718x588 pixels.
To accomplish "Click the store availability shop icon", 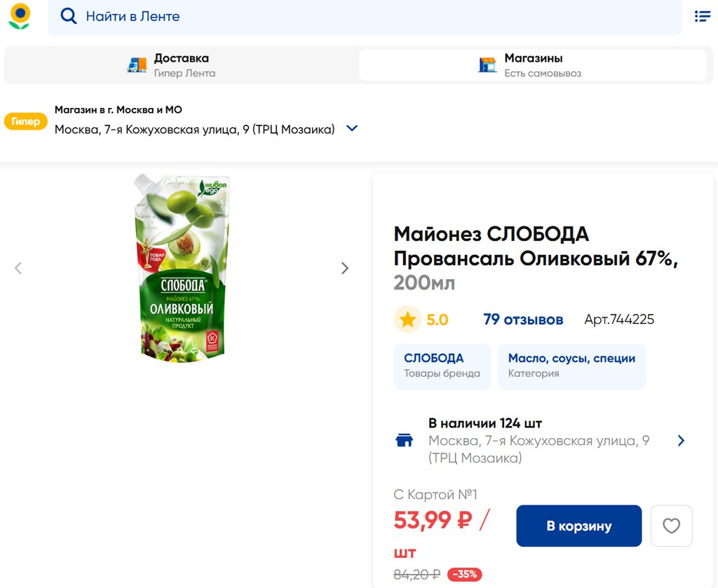I will [405, 441].
